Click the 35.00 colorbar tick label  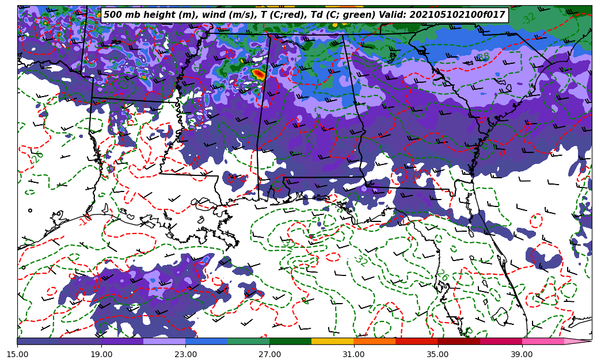[438, 354]
